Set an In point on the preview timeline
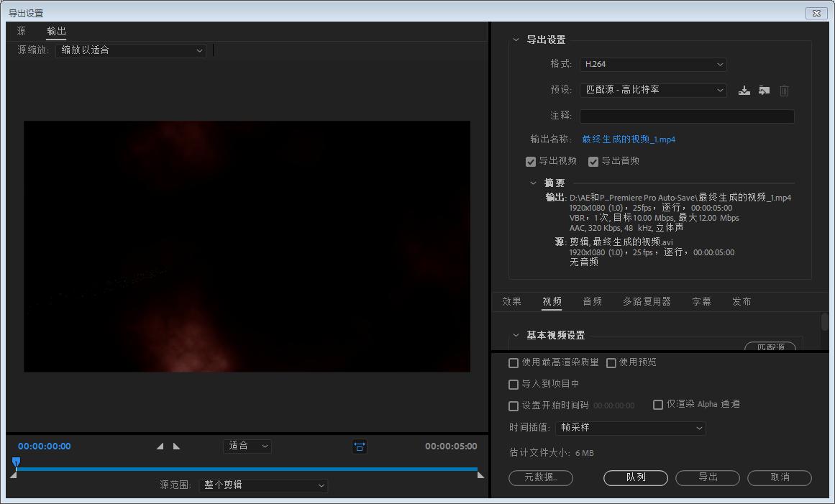835x504 pixels. [x=160, y=446]
